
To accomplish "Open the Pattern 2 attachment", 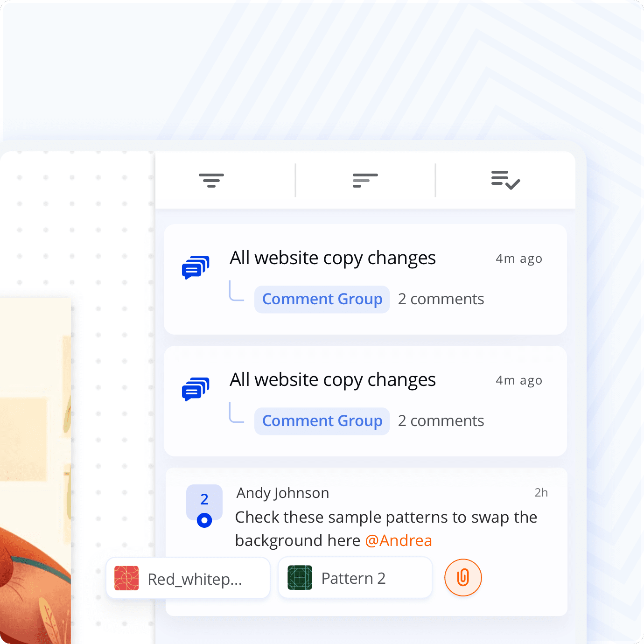I will [x=355, y=578].
